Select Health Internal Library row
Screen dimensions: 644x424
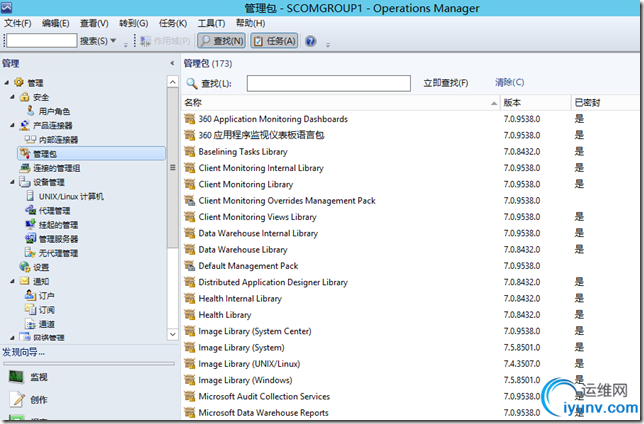[409, 298]
